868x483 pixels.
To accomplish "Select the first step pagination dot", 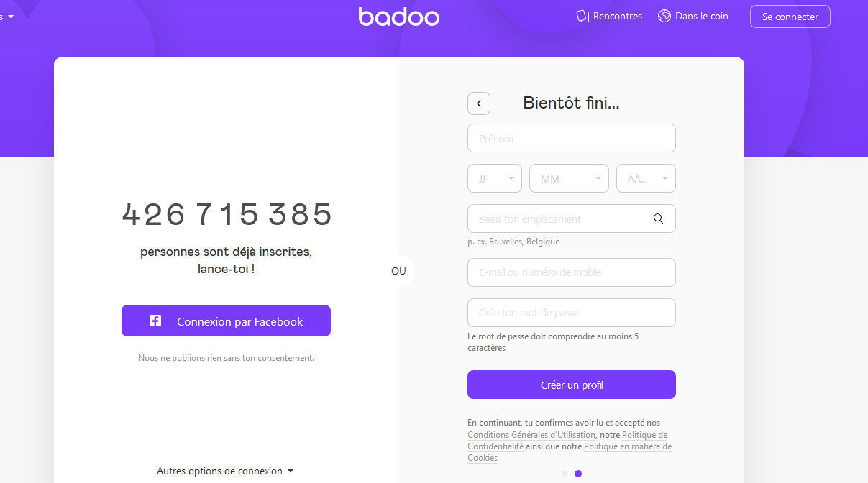I will [x=565, y=474].
